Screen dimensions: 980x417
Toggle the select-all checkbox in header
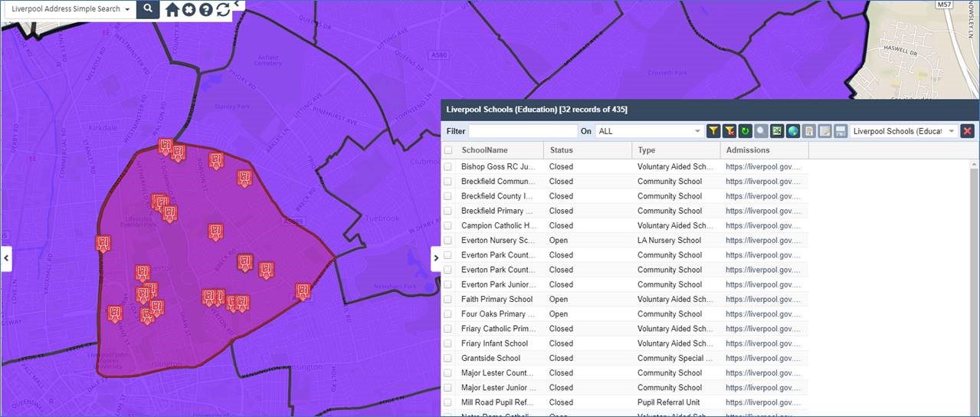coord(448,150)
